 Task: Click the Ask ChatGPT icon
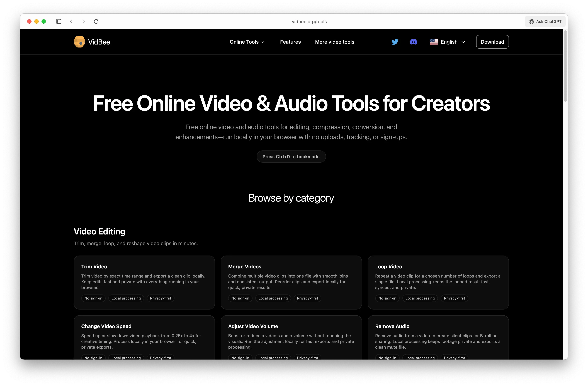click(x=531, y=21)
